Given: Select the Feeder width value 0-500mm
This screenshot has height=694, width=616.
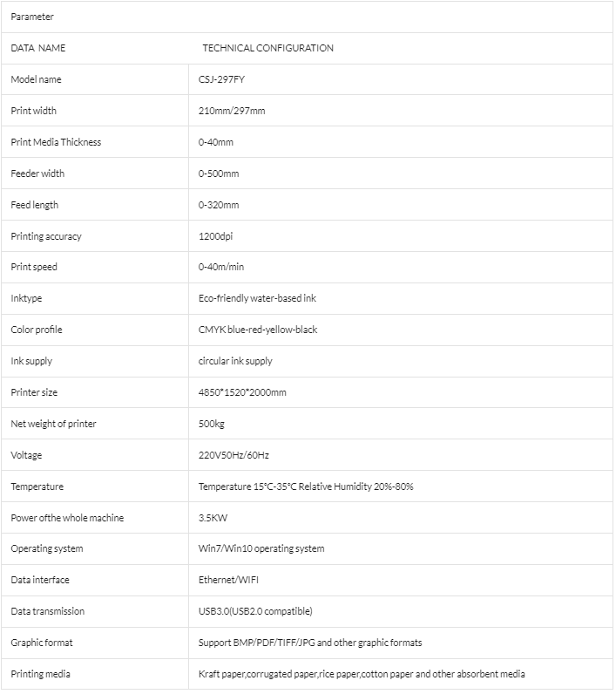Looking at the screenshot, I should (x=219, y=173).
